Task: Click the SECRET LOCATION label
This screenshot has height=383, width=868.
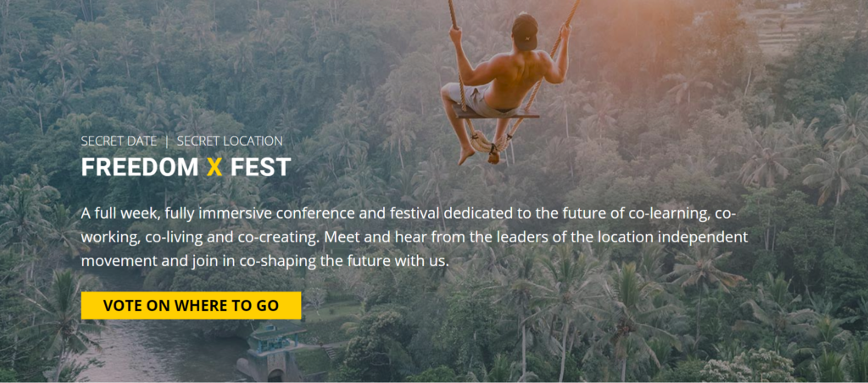Action: click(230, 141)
